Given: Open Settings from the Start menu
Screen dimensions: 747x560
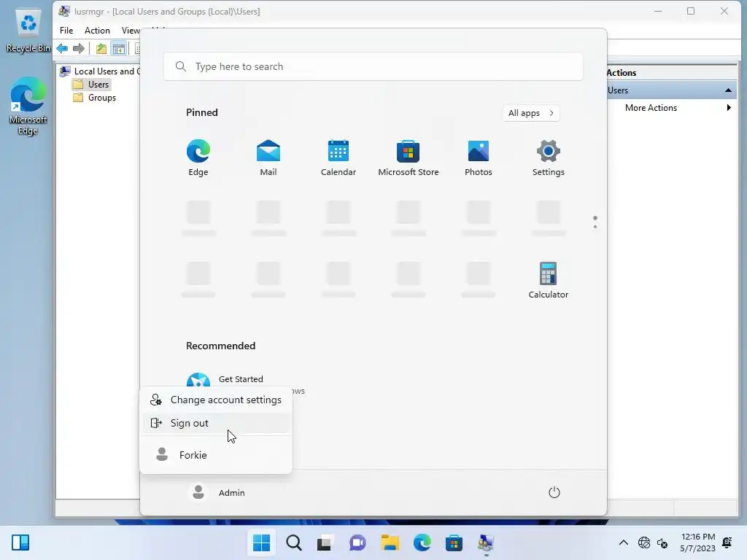Looking at the screenshot, I should tap(549, 157).
